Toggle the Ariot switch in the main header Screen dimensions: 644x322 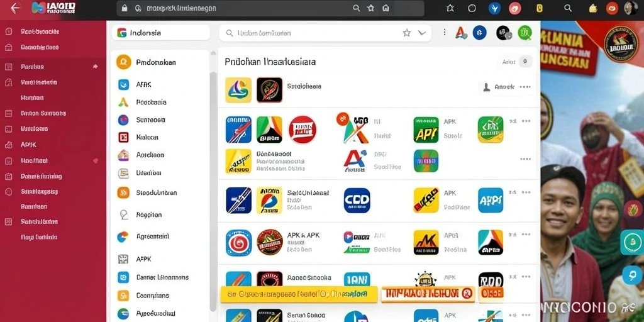525,62
